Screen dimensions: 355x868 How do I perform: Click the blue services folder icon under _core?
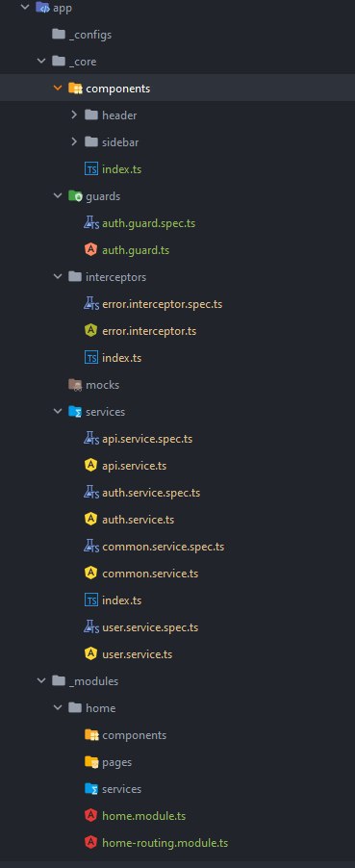pos(75,411)
